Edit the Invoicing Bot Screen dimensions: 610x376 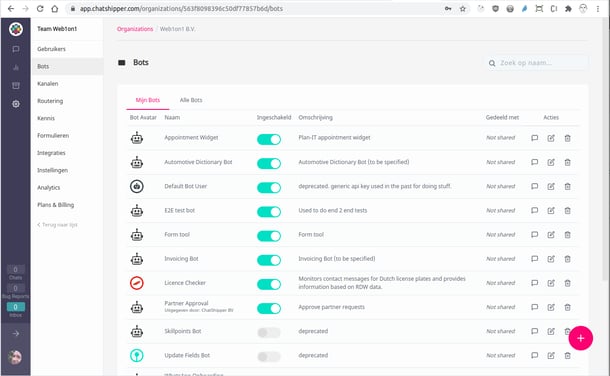click(551, 259)
